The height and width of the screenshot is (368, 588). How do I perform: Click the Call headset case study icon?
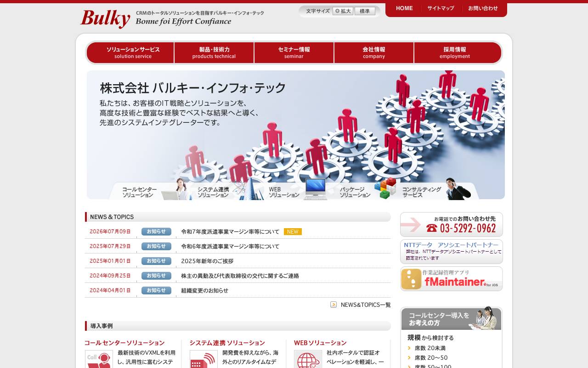[x=99, y=359]
